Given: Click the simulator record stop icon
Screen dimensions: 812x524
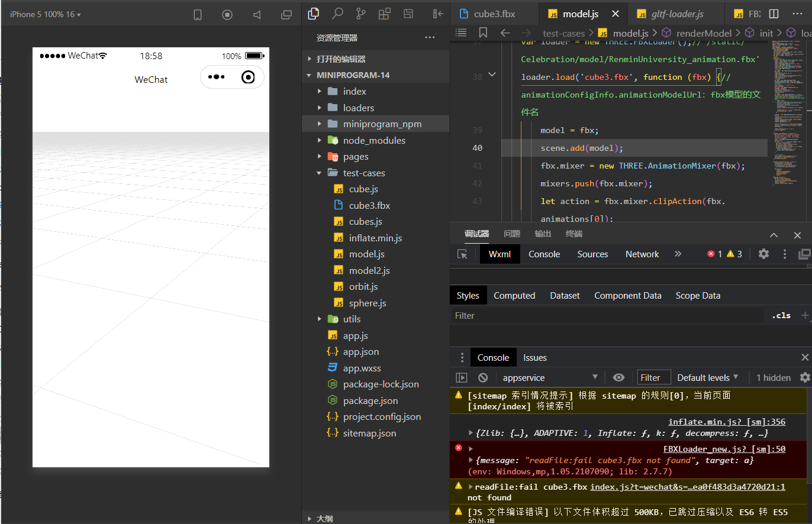Looking at the screenshot, I should tap(227, 15).
